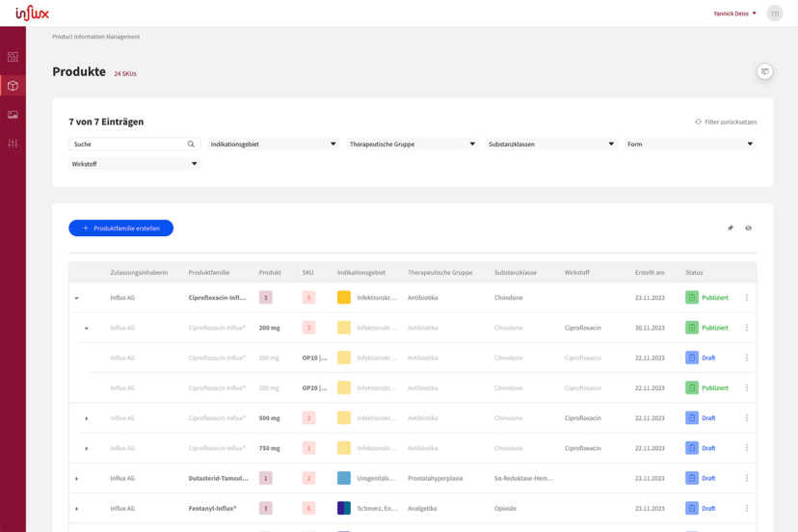The height and width of the screenshot is (532, 798).
Task: Click the Publiziert status icon in Ciprofloxacin-Infl... row
Action: click(692, 297)
